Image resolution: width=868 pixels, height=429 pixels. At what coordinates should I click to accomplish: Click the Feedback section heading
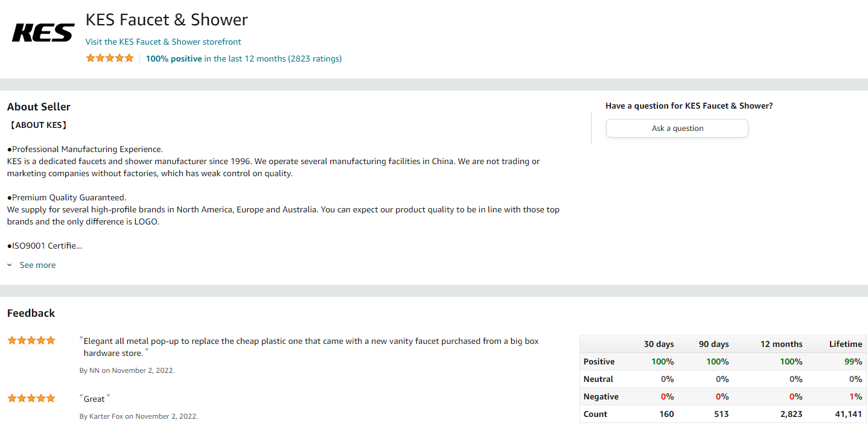click(31, 313)
